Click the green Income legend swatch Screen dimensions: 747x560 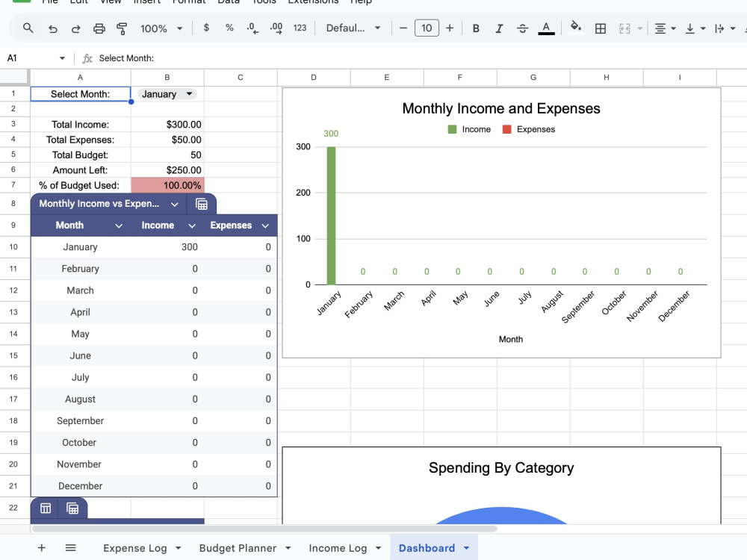click(x=452, y=129)
